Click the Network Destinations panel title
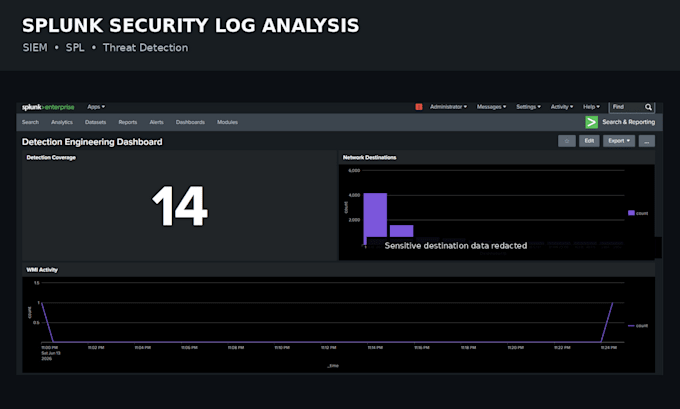The image size is (680, 409). coord(369,157)
